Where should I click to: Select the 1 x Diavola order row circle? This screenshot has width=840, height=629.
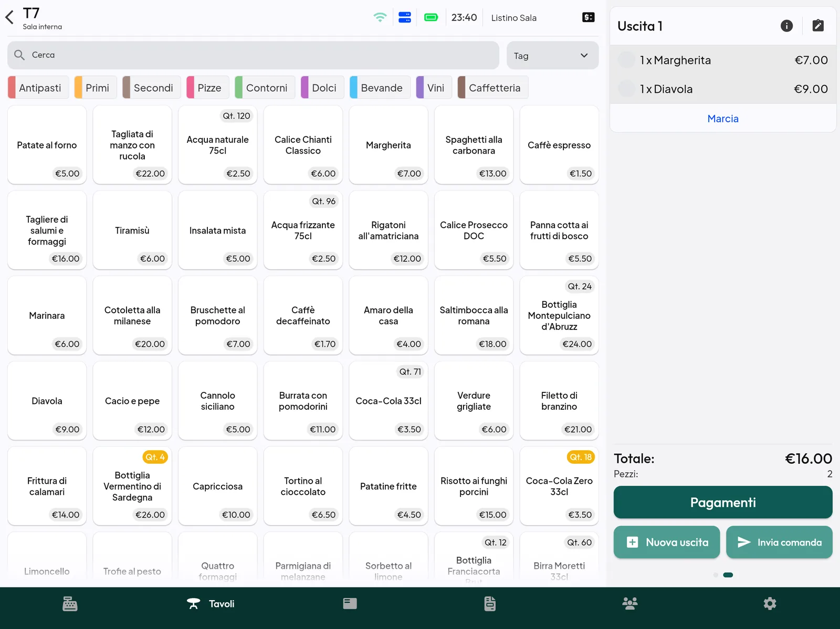[626, 89]
